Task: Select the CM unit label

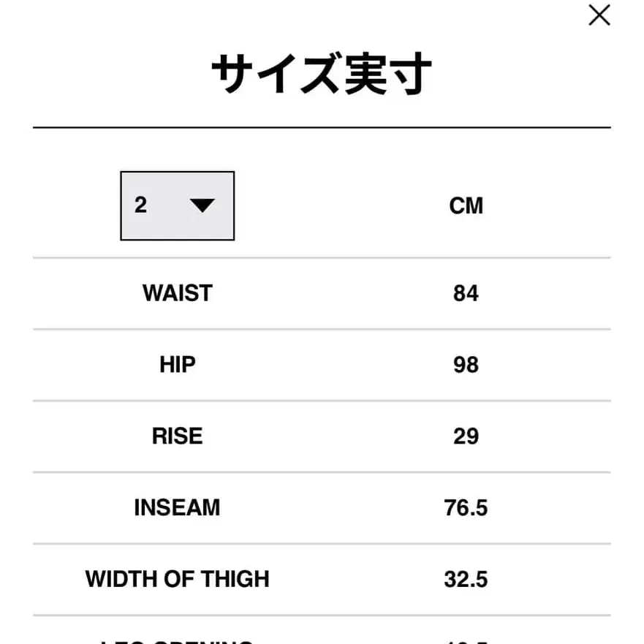Action: click(x=466, y=205)
